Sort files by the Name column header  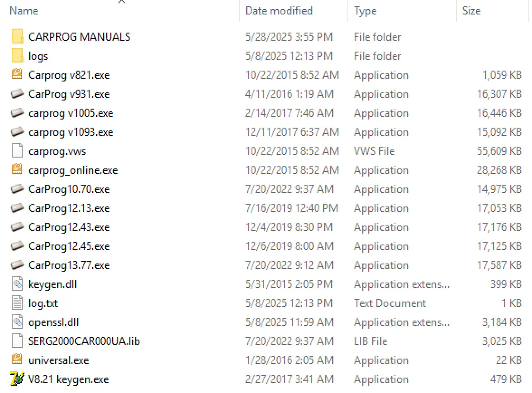24,11
